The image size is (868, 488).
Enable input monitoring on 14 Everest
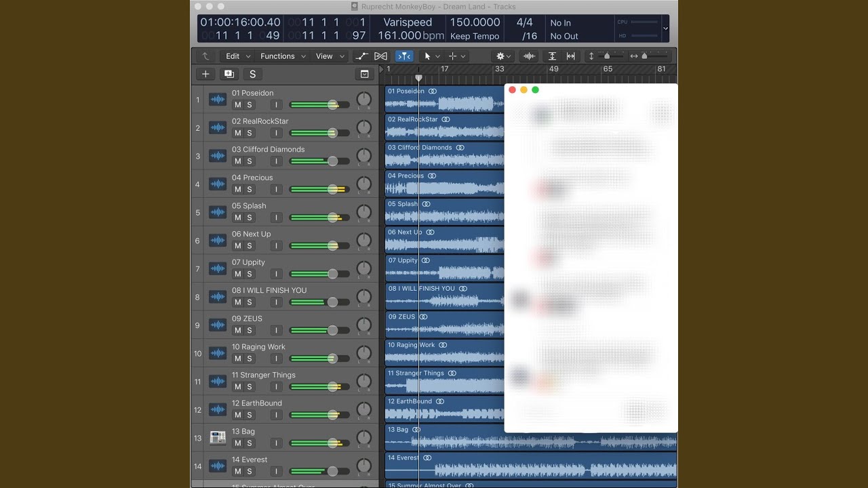click(x=277, y=472)
